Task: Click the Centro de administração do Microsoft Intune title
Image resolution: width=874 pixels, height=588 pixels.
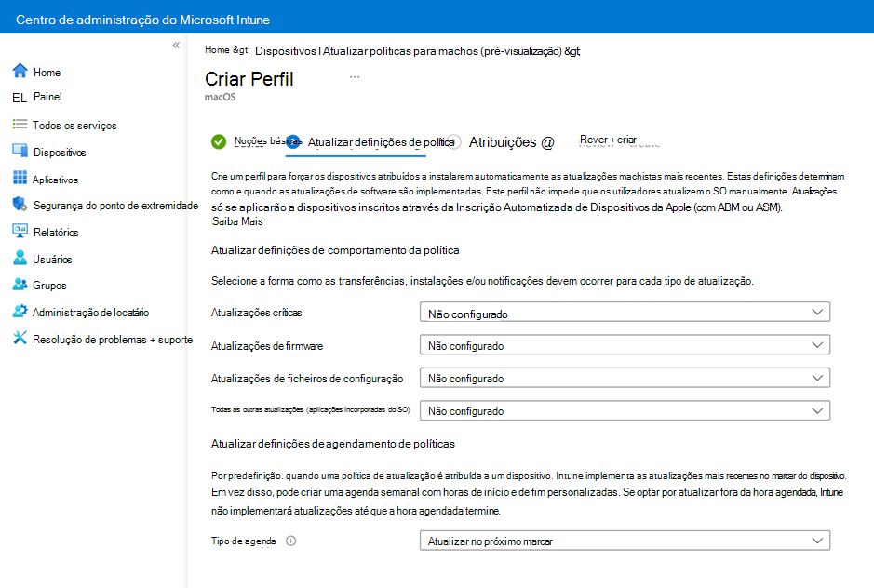Action: click(x=142, y=20)
